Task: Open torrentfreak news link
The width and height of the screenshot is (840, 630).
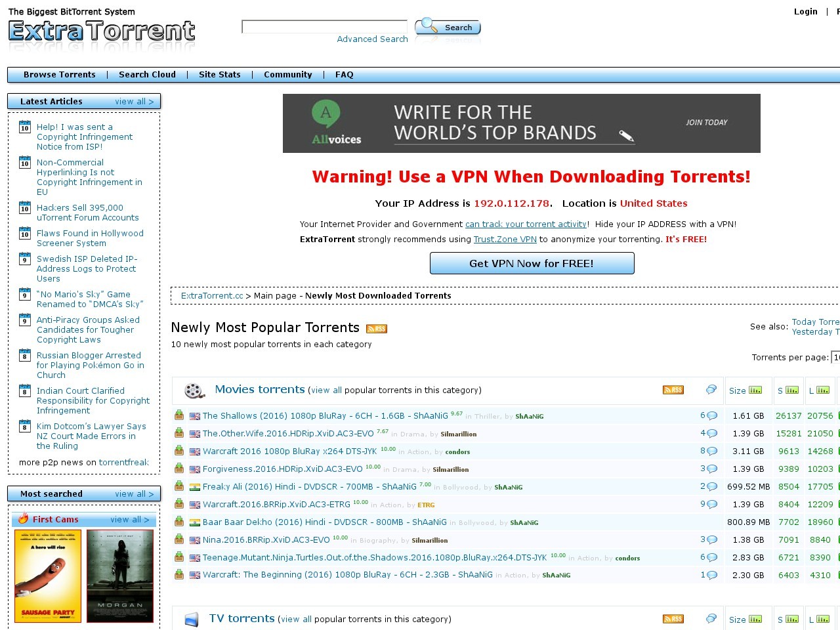Action: click(124, 463)
